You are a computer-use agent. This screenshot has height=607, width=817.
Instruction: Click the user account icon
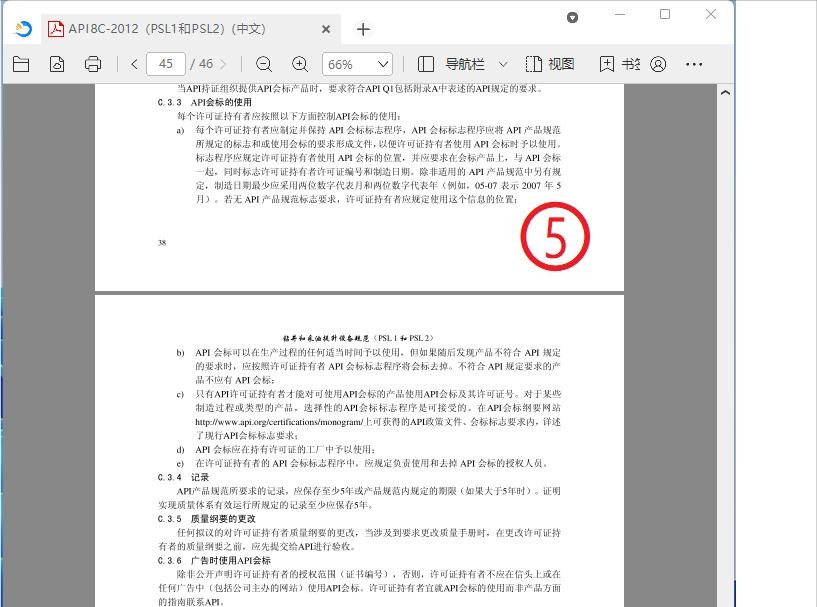coord(658,64)
